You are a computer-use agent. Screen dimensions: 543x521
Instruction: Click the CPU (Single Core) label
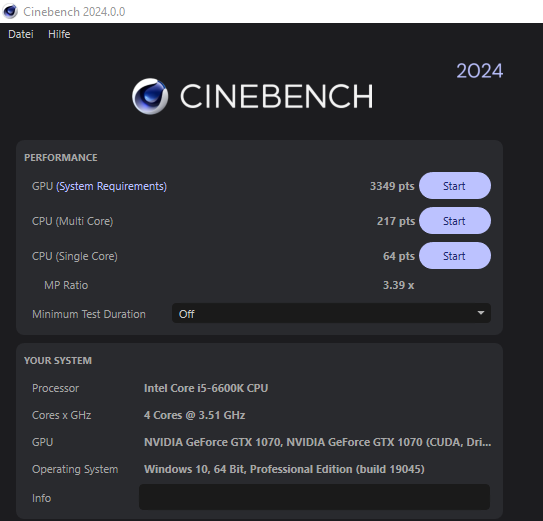[75, 256]
